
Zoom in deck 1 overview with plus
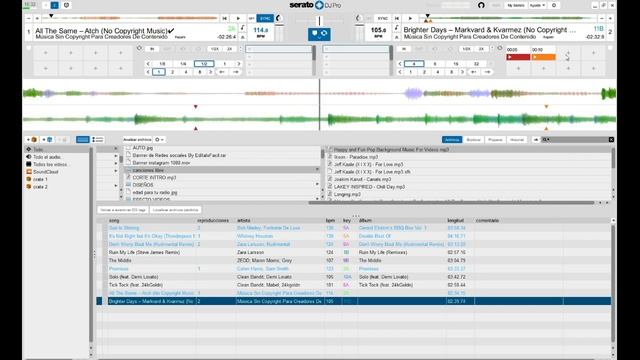tap(37, 18)
